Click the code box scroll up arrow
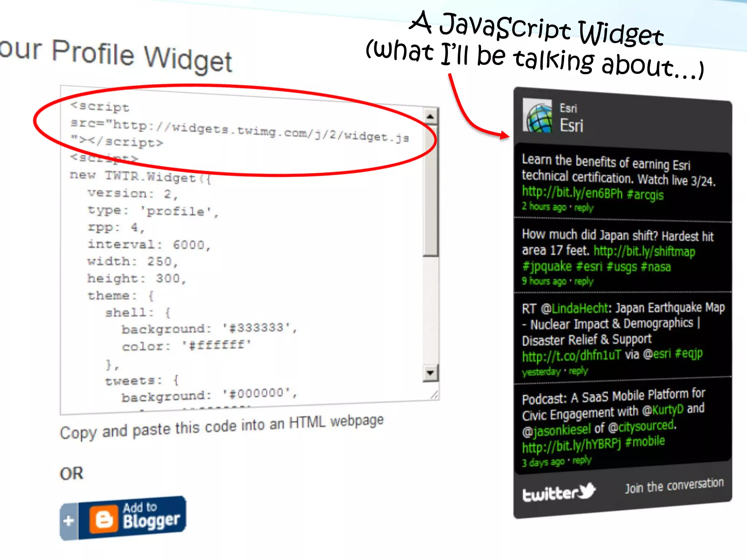The height and width of the screenshot is (560, 747). point(430,117)
